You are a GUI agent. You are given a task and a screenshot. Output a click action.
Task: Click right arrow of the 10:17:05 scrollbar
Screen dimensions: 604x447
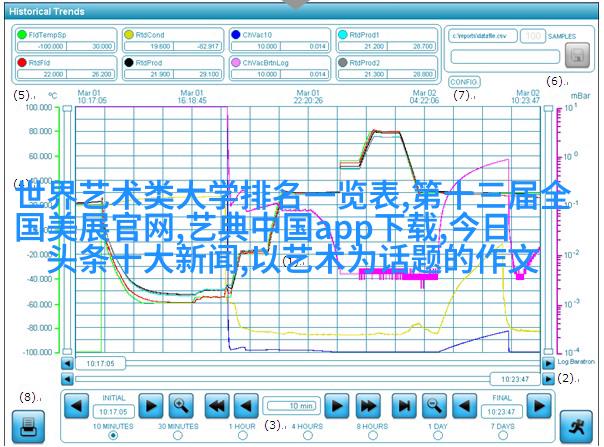tap(548, 363)
